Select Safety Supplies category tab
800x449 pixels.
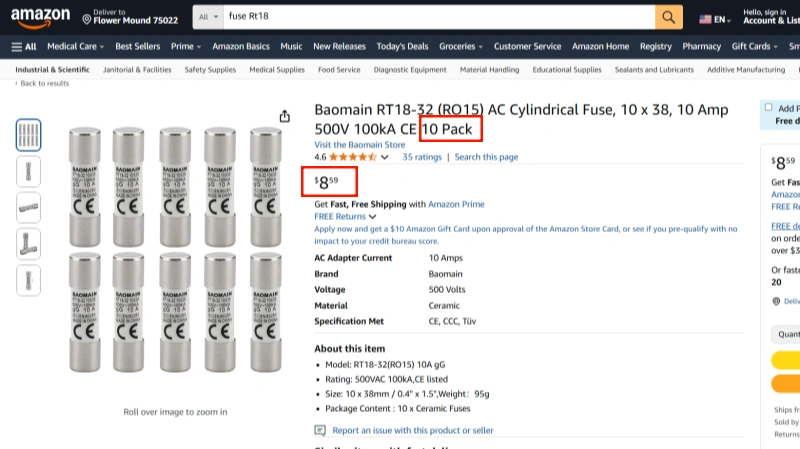[210, 70]
